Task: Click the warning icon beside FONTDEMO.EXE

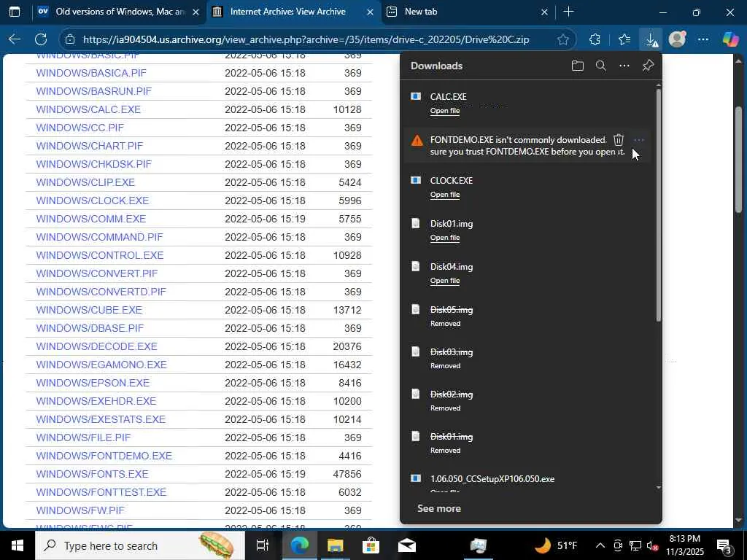Action: pos(417,141)
